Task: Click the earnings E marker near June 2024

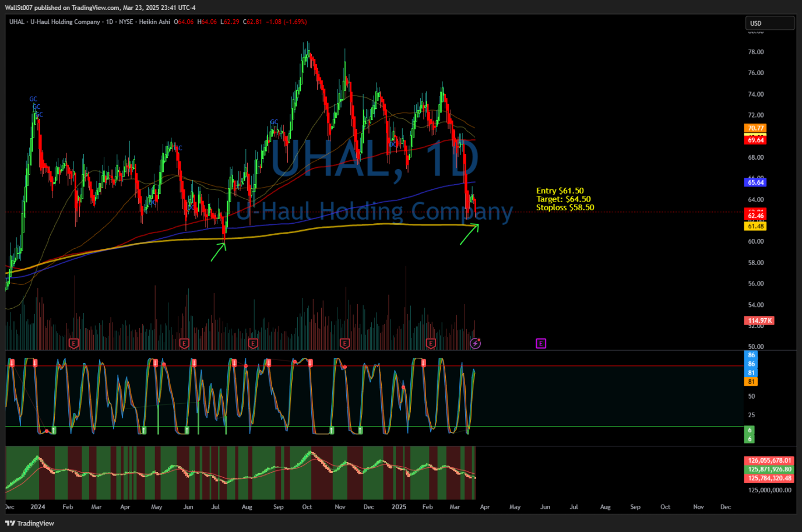Action: coord(184,344)
